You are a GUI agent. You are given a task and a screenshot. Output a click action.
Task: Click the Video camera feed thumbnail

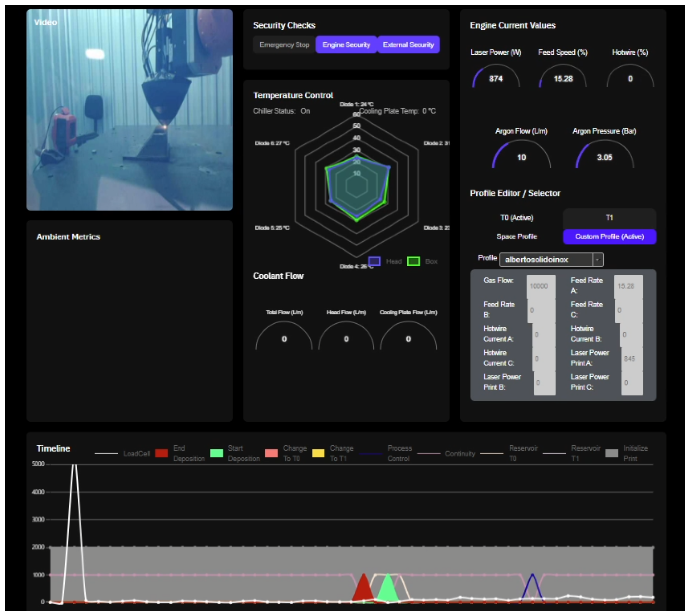[x=130, y=110]
